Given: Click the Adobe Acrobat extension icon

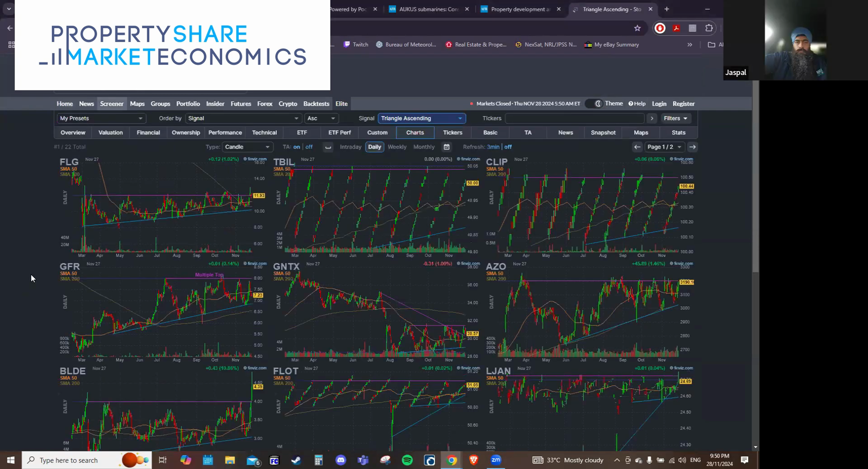Looking at the screenshot, I should pos(676,28).
